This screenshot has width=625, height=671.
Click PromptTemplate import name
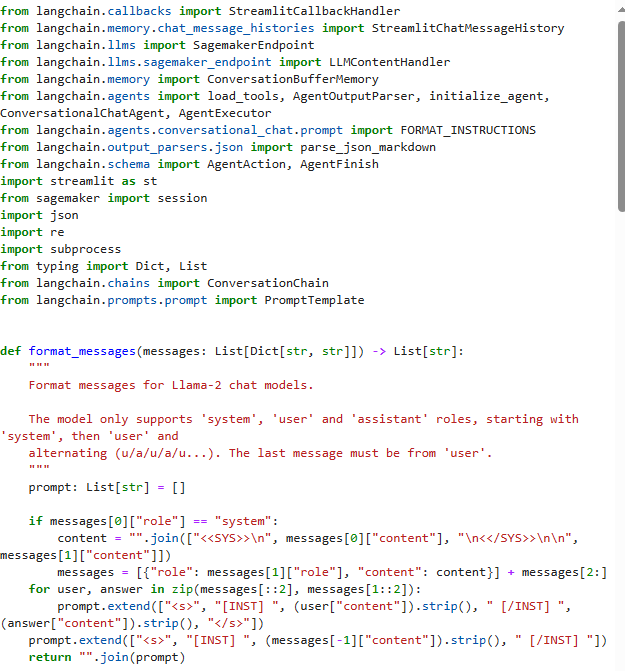(314, 300)
